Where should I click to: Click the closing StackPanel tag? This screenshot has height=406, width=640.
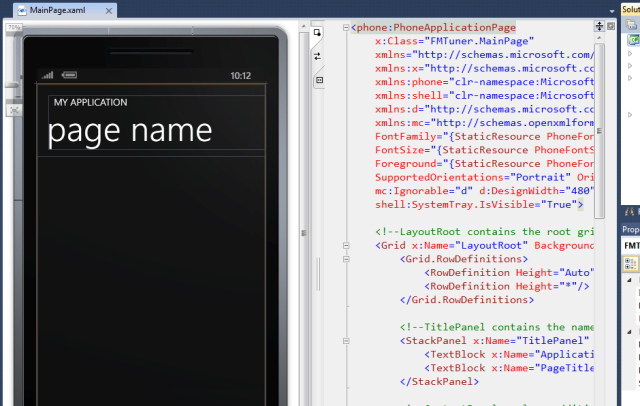[439, 382]
